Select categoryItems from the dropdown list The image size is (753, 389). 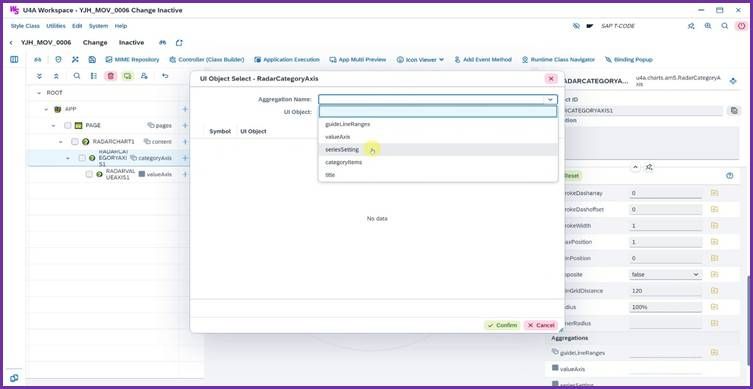438,162
